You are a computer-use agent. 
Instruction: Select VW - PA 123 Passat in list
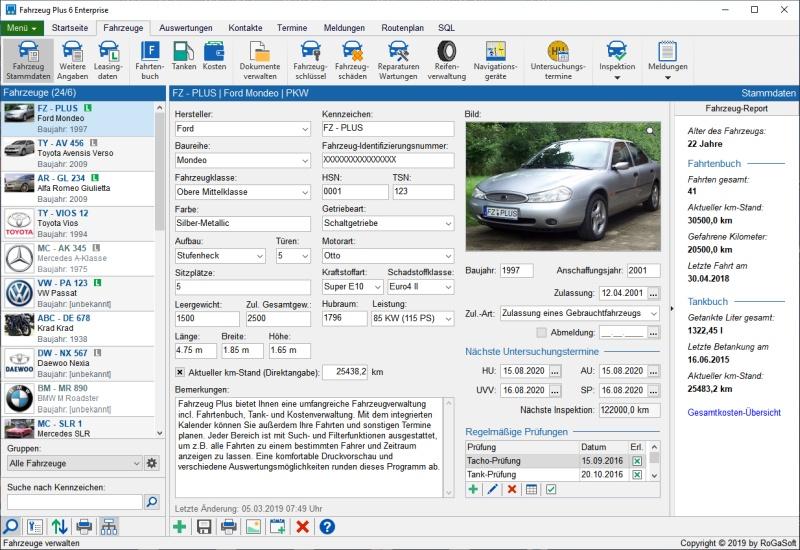point(78,290)
